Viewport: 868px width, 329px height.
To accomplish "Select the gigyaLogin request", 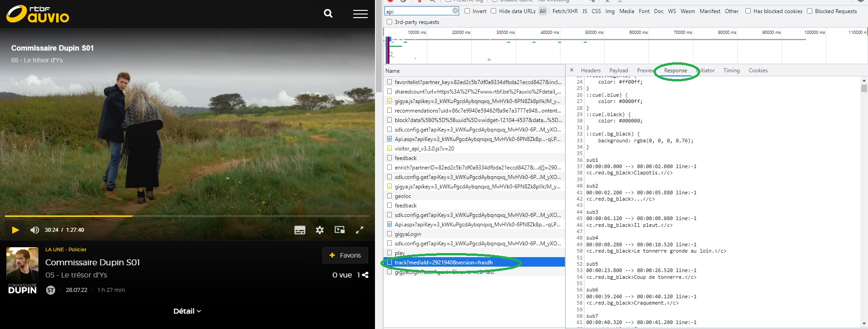I will click(474, 234).
